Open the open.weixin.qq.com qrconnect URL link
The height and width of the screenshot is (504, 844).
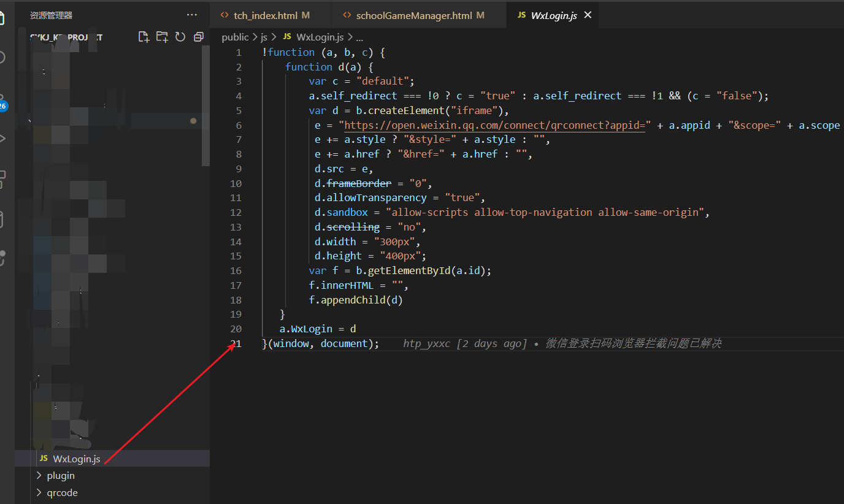494,125
